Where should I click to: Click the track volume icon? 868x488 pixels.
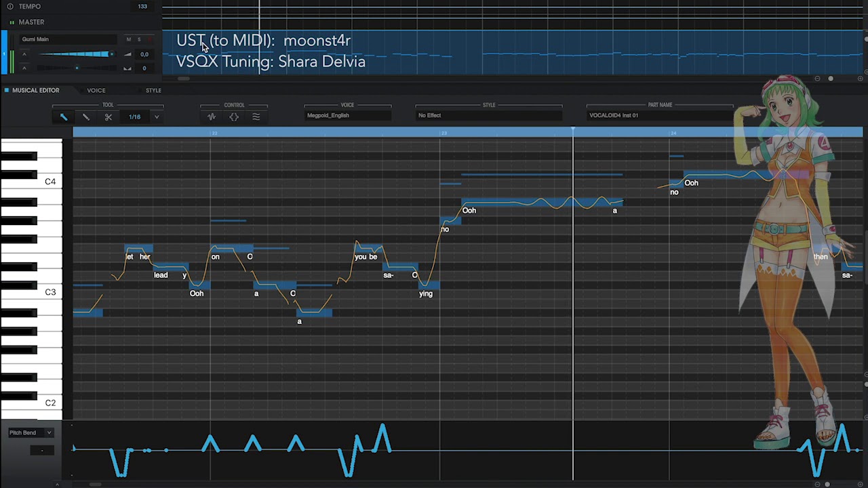[x=127, y=54]
